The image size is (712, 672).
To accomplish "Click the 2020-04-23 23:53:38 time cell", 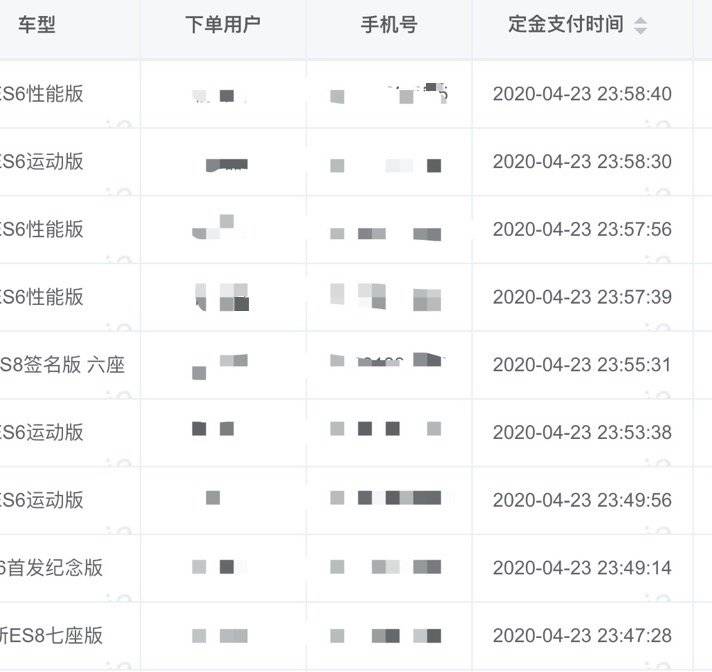I will 582,433.
